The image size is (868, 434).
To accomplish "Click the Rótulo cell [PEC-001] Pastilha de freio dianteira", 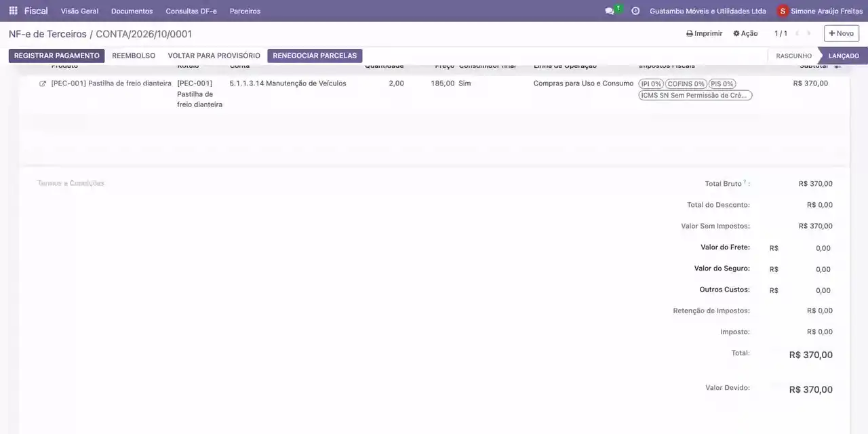I will click(199, 94).
